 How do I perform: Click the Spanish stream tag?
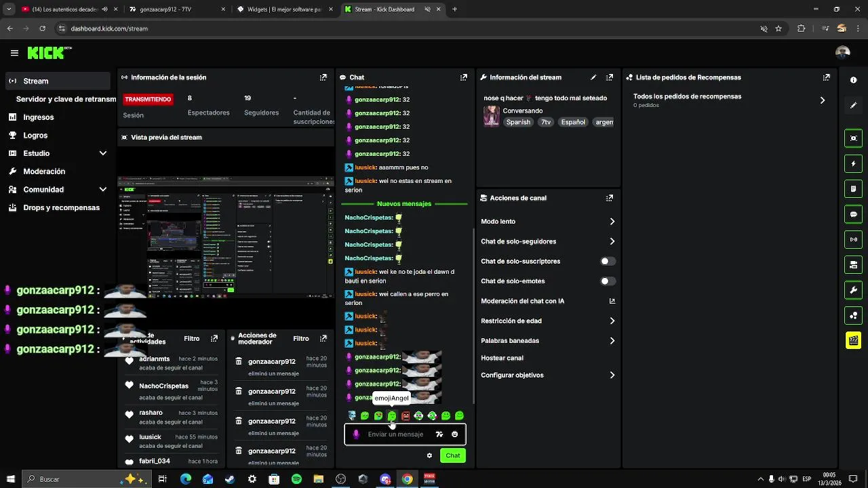[x=518, y=122]
